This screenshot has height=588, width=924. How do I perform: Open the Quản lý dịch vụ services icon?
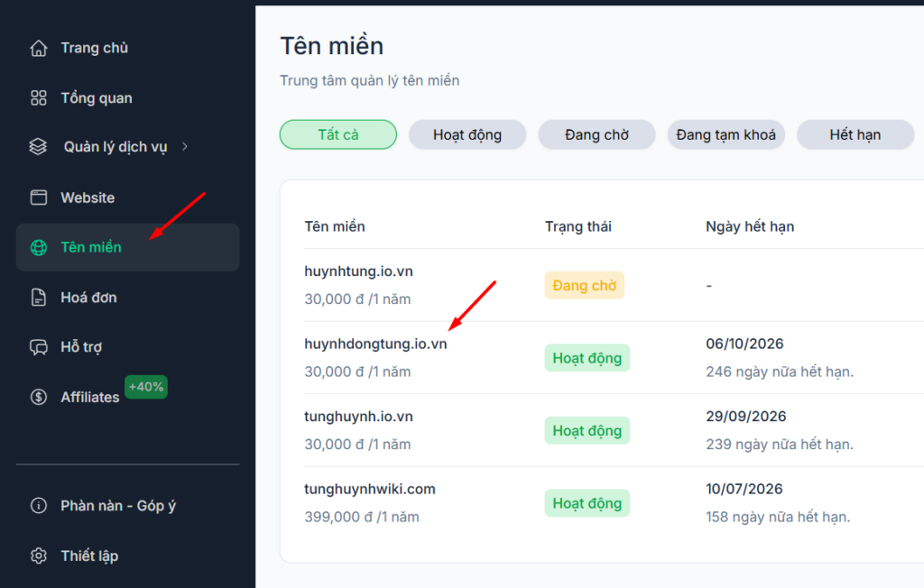point(37,146)
